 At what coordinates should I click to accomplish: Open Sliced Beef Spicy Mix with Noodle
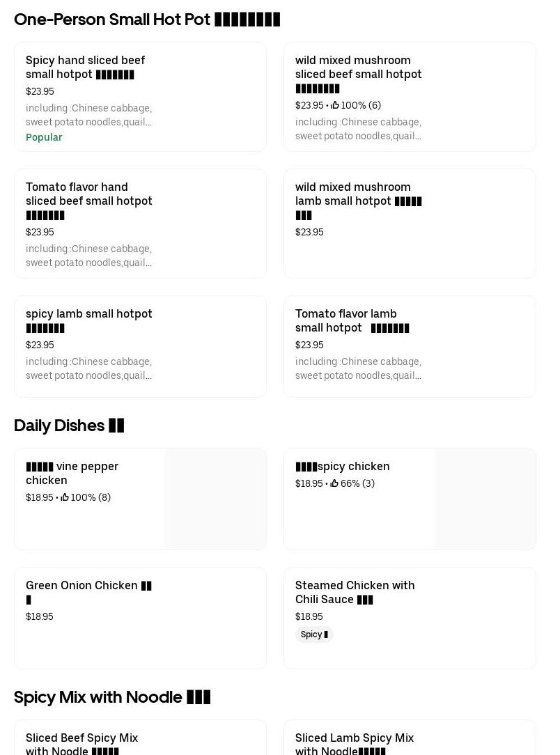[x=140, y=740]
